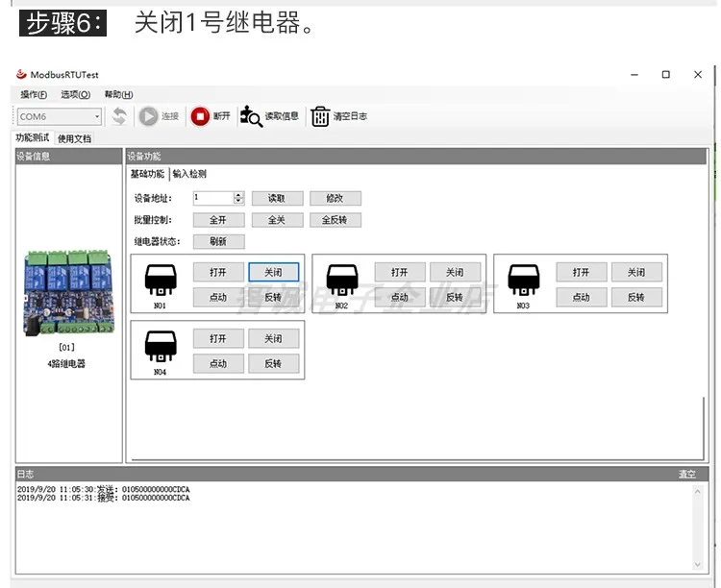Click 关闭 for relay NO1
The width and height of the screenshot is (721, 588).
pos(274,272)
